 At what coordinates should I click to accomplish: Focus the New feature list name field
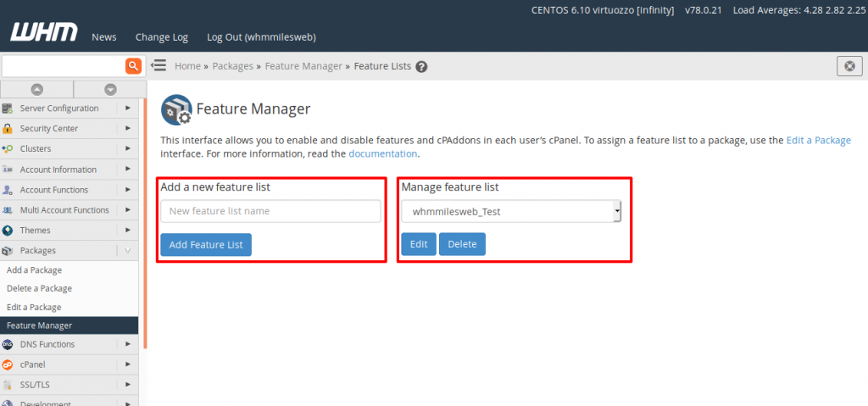tap(270, 212)
